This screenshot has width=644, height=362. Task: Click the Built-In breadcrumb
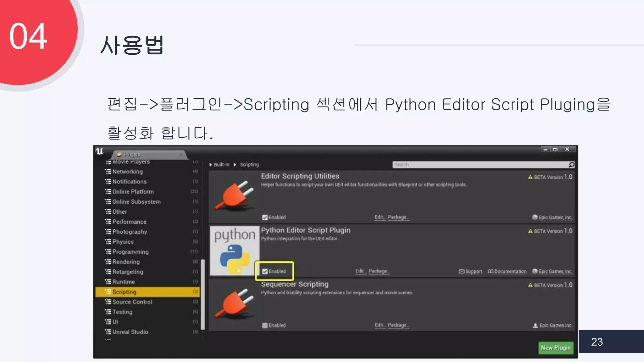click(x=221, y=165)
